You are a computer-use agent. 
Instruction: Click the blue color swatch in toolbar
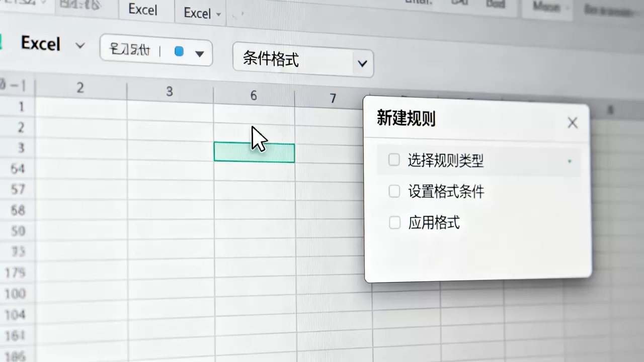(x=179, y=51)
